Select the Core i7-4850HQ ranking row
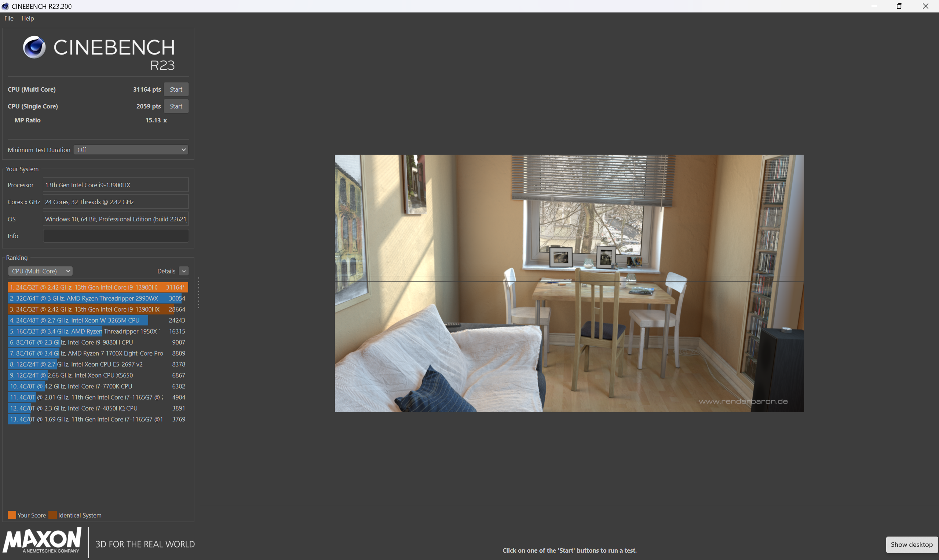Screen dimensions: 939x560 tap(98, 408)
